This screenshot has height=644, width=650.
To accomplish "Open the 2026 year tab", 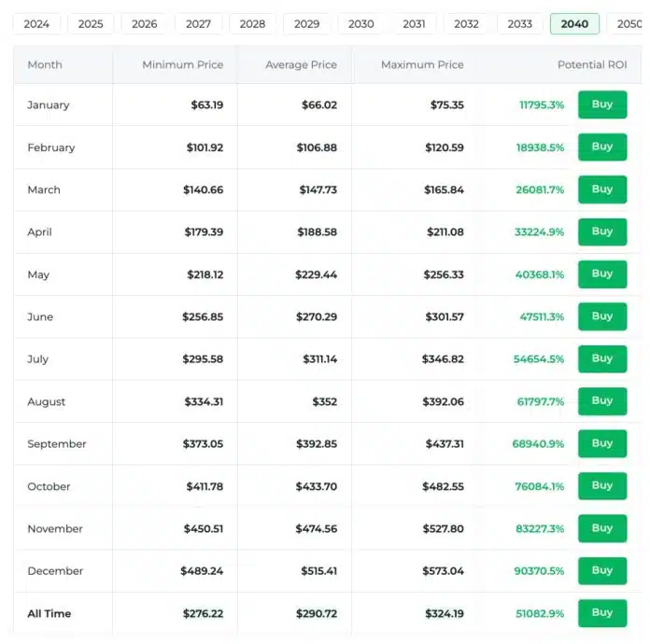I will tap(145, 24).
